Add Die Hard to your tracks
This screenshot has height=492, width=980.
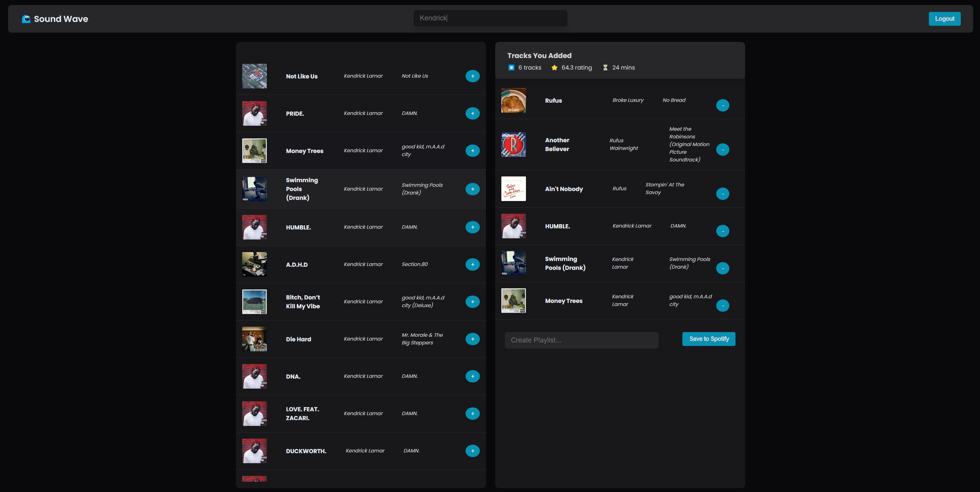coord(472,339)
